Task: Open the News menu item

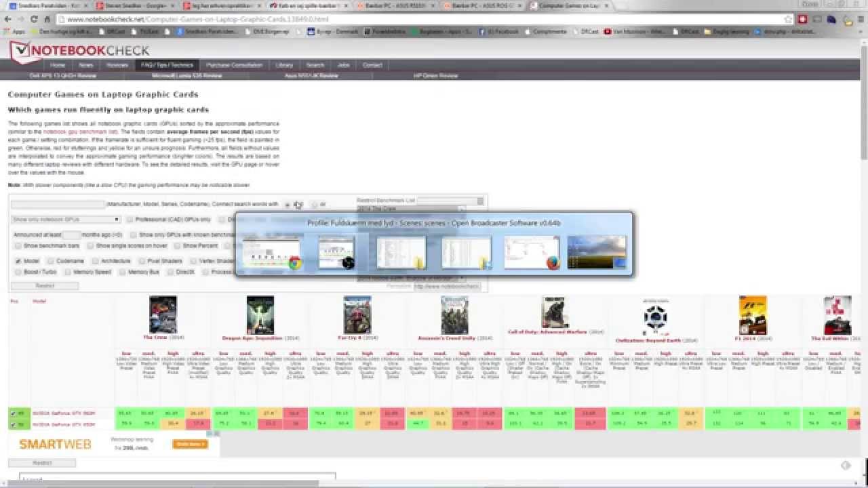Action: point(86,65)
